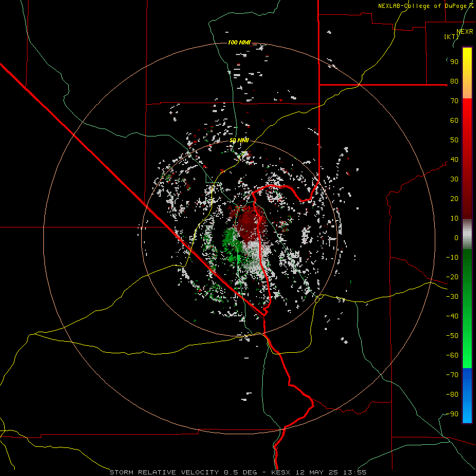Click the -90 value on velocity scale
The height and width of the screenshot is (476, 476).
pyautogui.click(x=452, y=414)
